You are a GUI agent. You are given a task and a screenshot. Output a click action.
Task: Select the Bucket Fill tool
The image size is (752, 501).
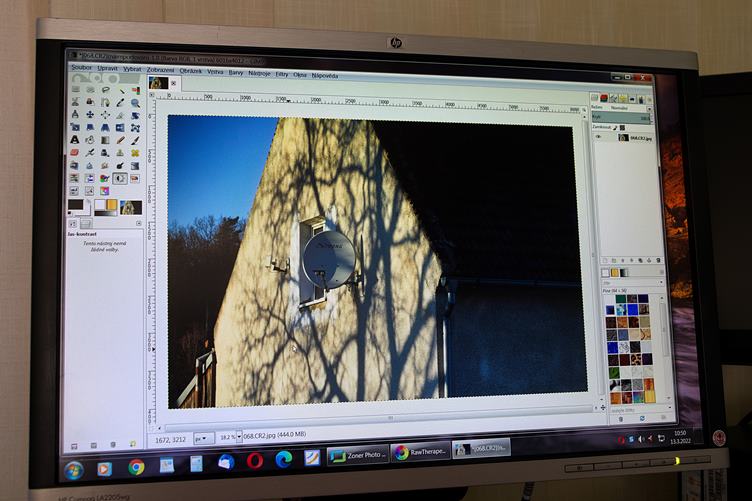(x=90, y=140)
